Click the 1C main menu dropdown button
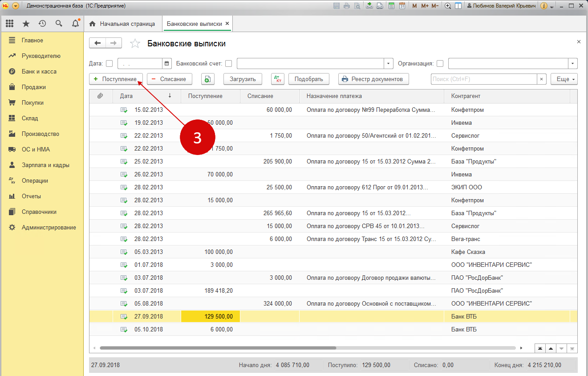Image resolution: width=588 pixels, height=376 pixels. point(16,6)
